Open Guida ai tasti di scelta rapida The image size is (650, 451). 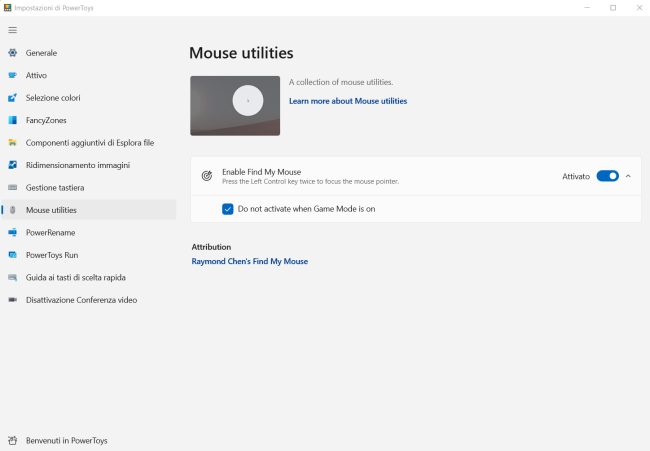88,277
